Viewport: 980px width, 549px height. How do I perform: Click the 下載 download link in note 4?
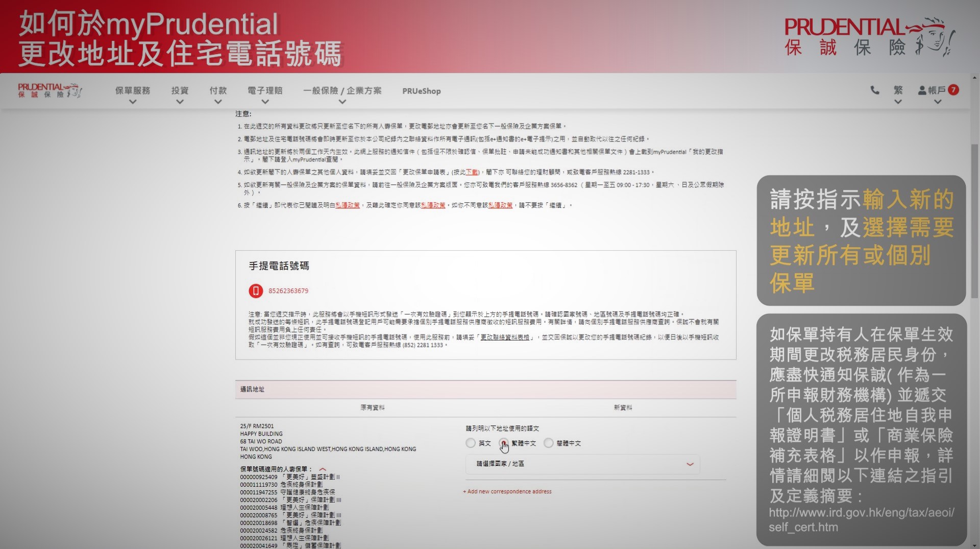click(472, 173)
